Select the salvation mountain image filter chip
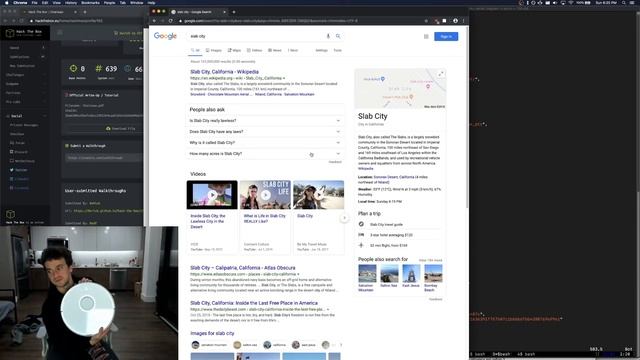 point(209,345)
